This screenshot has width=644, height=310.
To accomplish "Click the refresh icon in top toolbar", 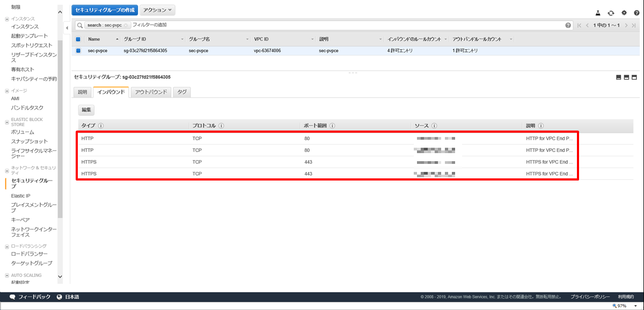I will pyautogui.click(x=611, y=12).
